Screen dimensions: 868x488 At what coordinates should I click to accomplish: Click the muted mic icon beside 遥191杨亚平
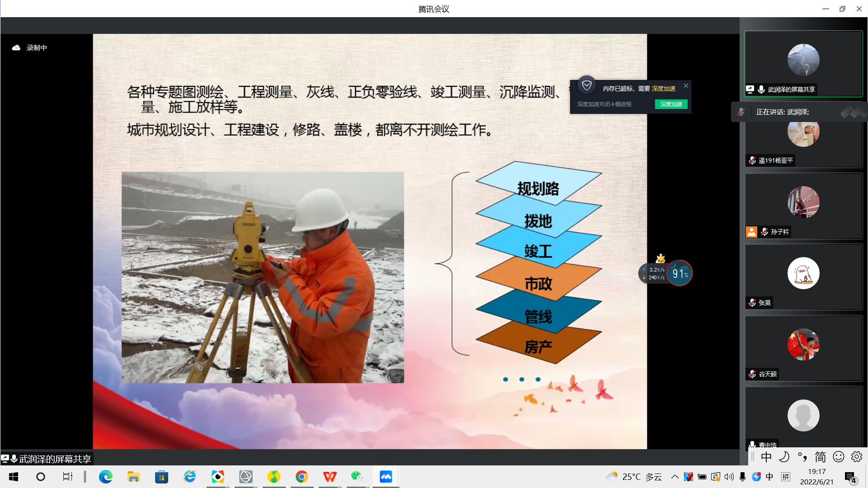click(752, 160)
